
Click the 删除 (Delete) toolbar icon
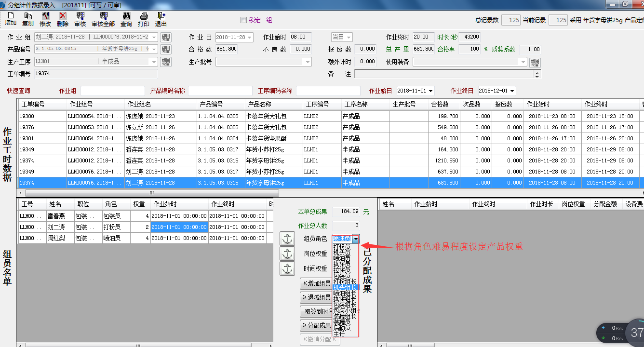click(x=63, y=19)
